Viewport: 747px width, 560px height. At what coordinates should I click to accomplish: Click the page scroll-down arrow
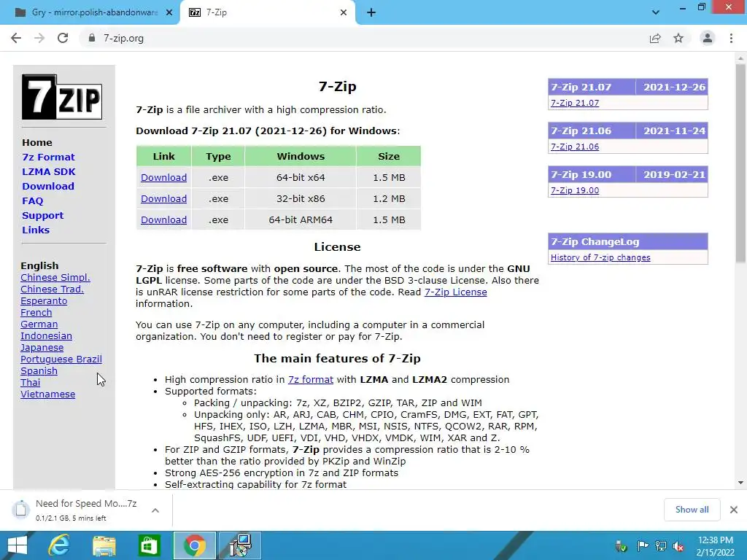tap(740, 483)
